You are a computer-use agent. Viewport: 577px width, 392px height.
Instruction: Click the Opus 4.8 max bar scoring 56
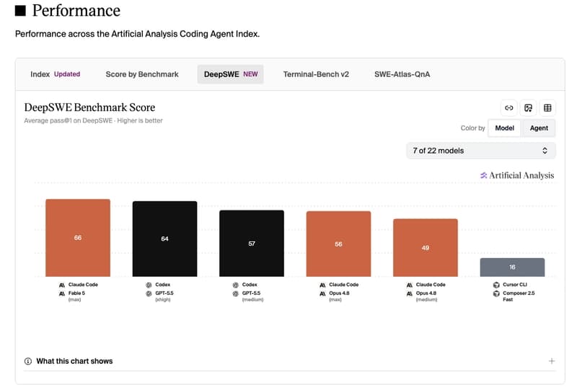[x=338, y=244]
